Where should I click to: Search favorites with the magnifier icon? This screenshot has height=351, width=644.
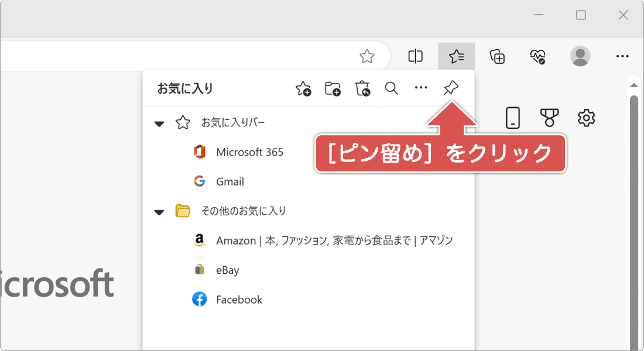tap(391, 88)
